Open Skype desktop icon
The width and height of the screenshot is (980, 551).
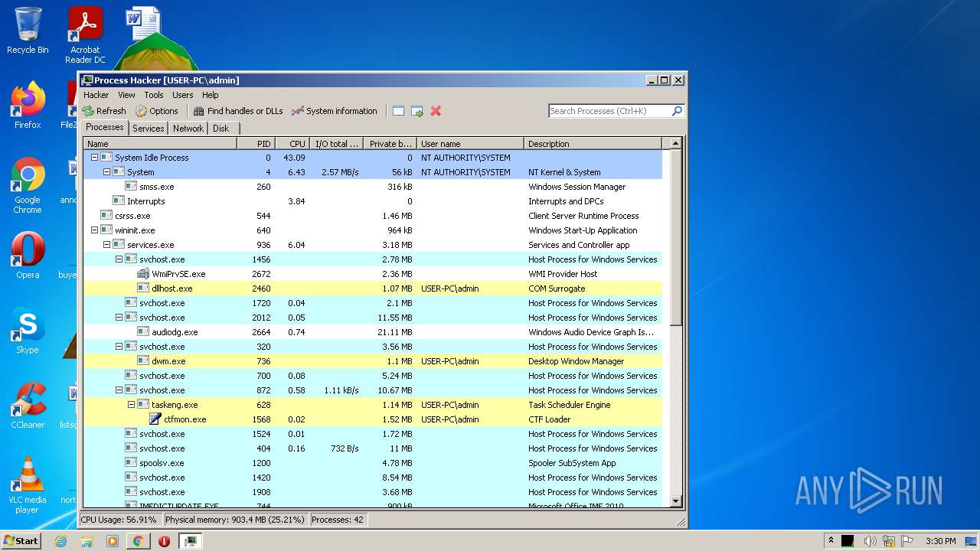tap(28, 331)
